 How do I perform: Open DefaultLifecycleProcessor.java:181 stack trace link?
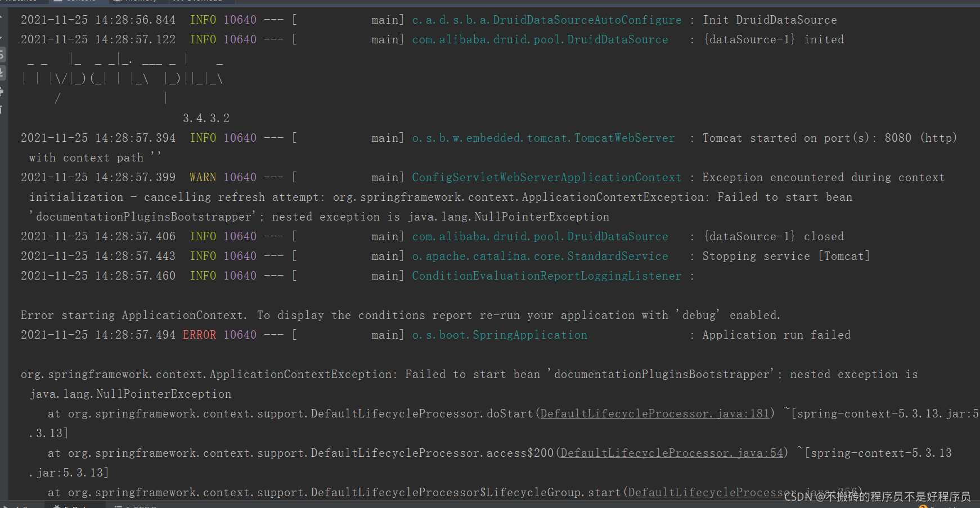pos(654,413)
